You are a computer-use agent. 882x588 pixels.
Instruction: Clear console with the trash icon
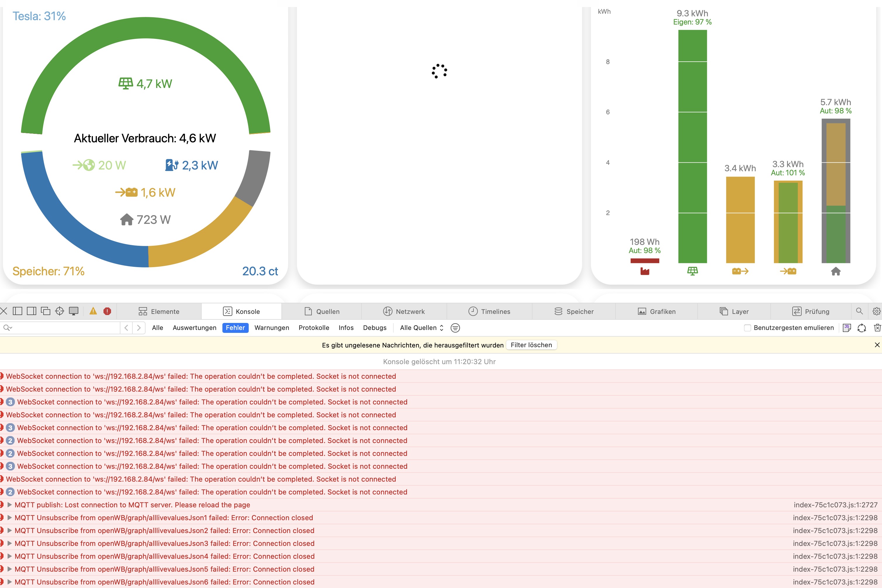point(877,328)
